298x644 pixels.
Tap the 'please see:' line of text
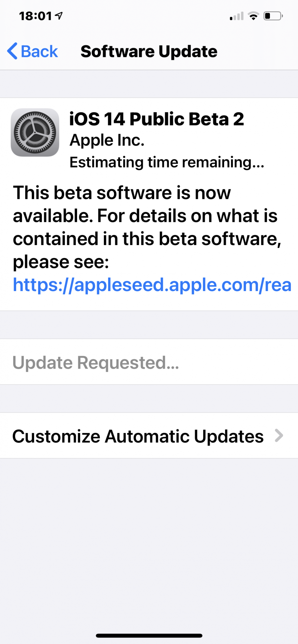(61, 262)
